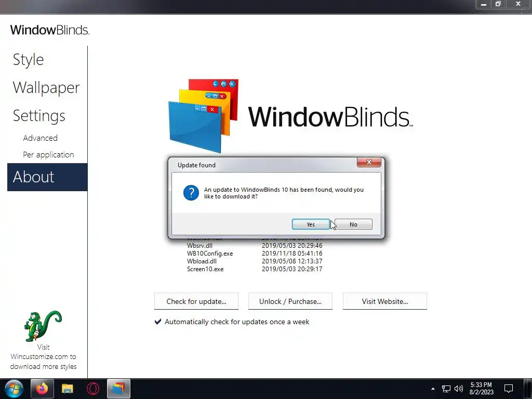Click the WindowBlinds header logo text
The width and height of the screenshot is (532, 399).
pos(49,30)
